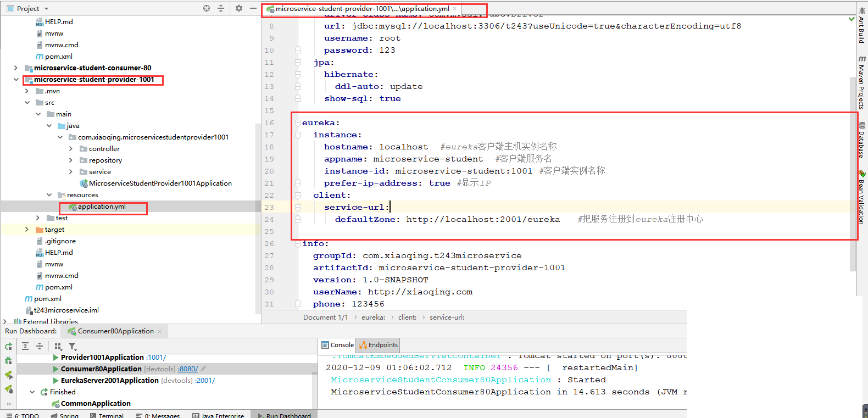868x418 pixels.
Task: Open the :8080/ link for Consumer80Application
Action: (188, 369)
